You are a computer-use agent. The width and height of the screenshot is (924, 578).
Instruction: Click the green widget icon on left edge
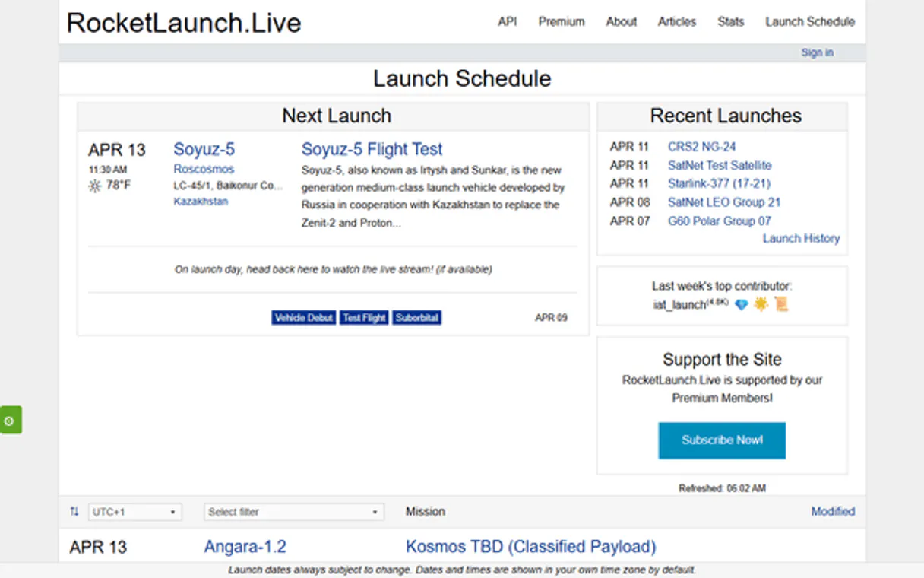pyautogui.click(x=11, y=419)
